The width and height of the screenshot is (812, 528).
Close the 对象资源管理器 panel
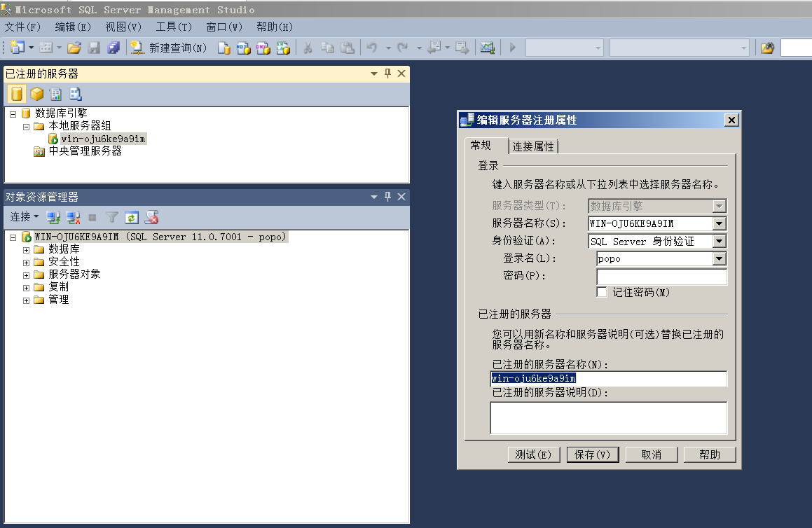(x=401, y=197)
